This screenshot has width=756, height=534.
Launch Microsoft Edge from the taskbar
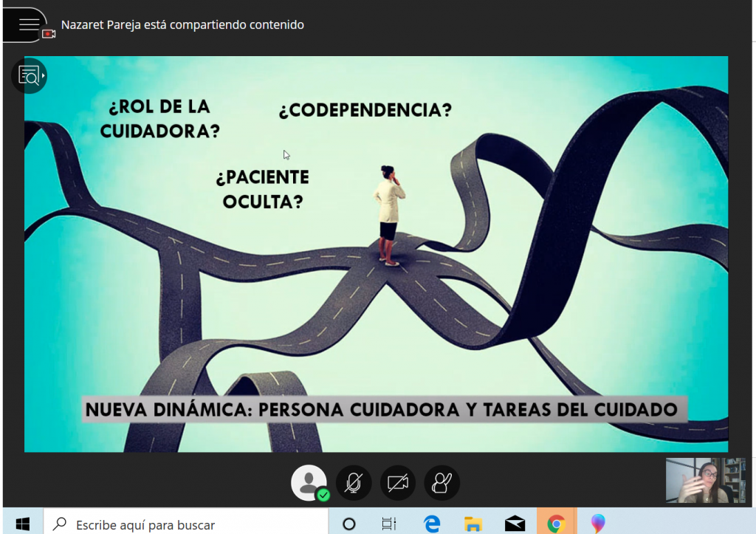pos(432,524)
